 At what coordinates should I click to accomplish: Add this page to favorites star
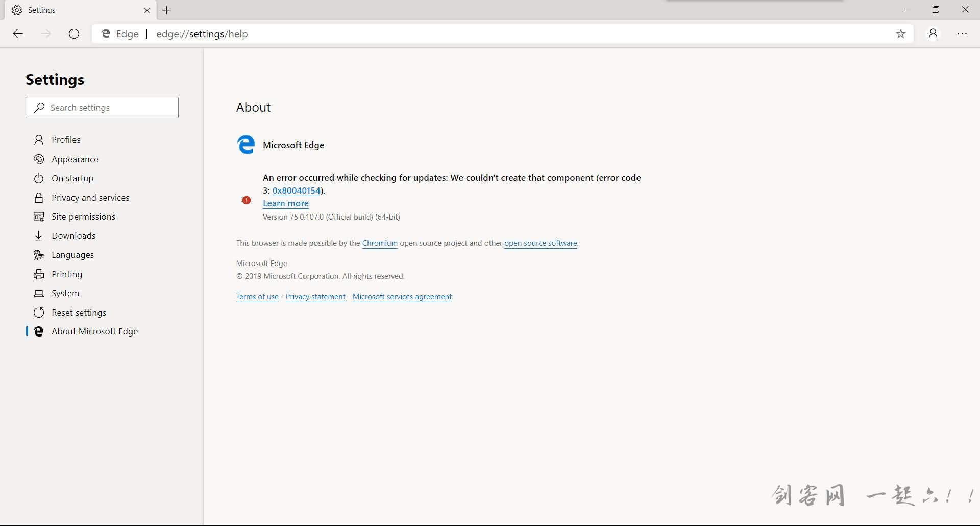901,34
